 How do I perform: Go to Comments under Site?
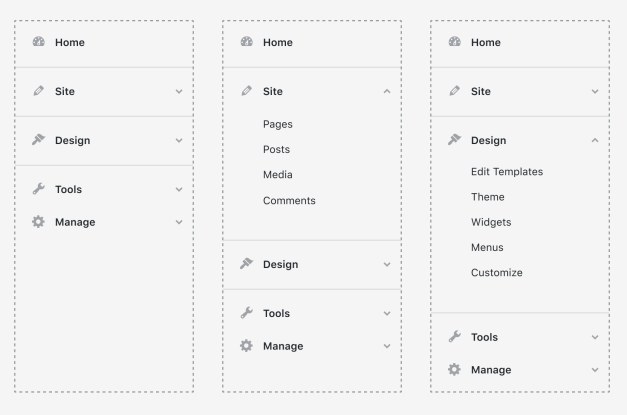pos(289,200)
